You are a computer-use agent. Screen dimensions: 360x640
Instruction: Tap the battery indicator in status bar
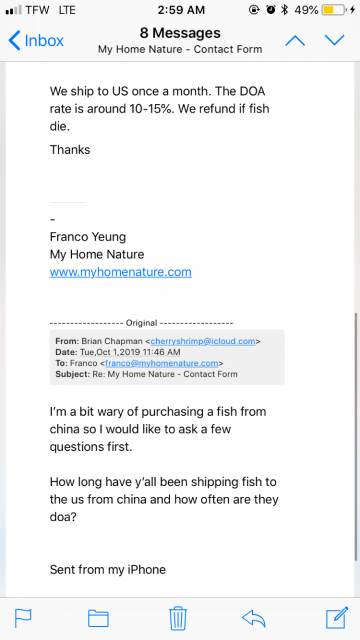pyautogui.click(x=333, y=10)
